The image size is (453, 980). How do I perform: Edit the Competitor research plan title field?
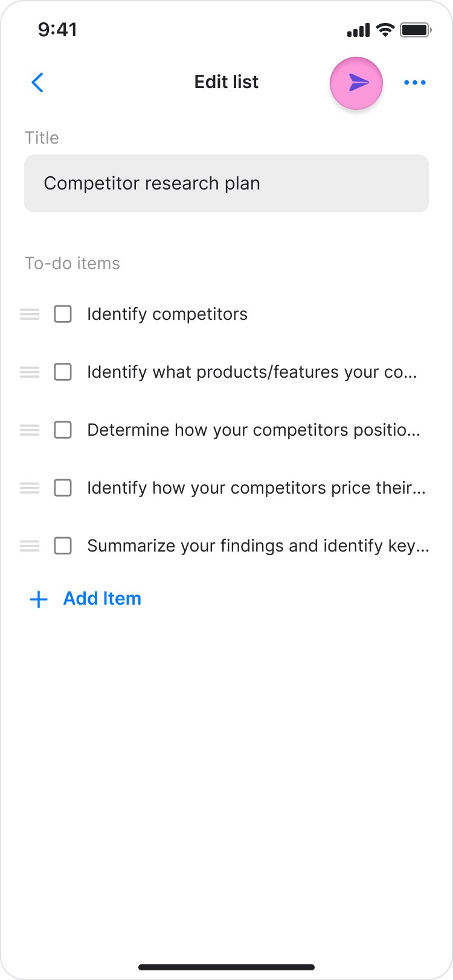click(x=226, y=183)
